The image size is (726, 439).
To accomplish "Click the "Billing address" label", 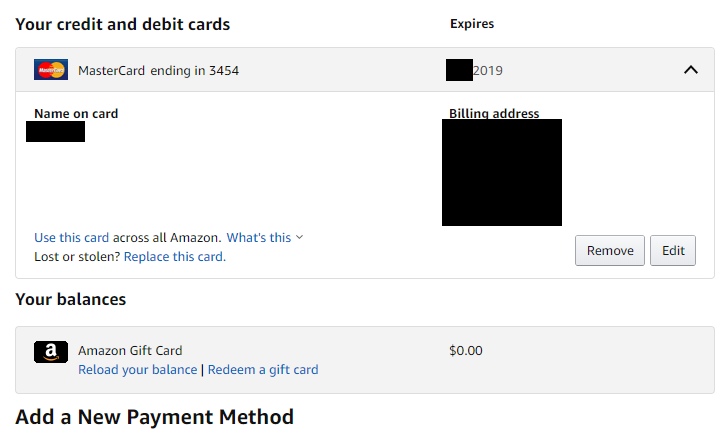I will 494,113.
